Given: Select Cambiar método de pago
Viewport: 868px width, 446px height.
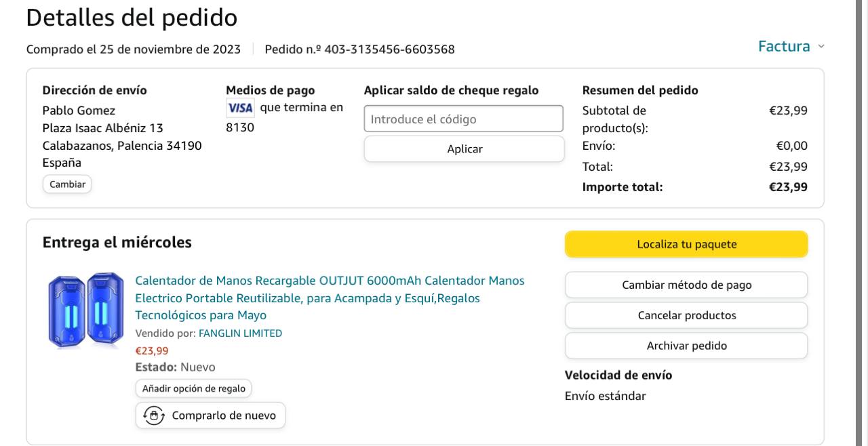Looking at the screenshot, I should coord(686,285).
